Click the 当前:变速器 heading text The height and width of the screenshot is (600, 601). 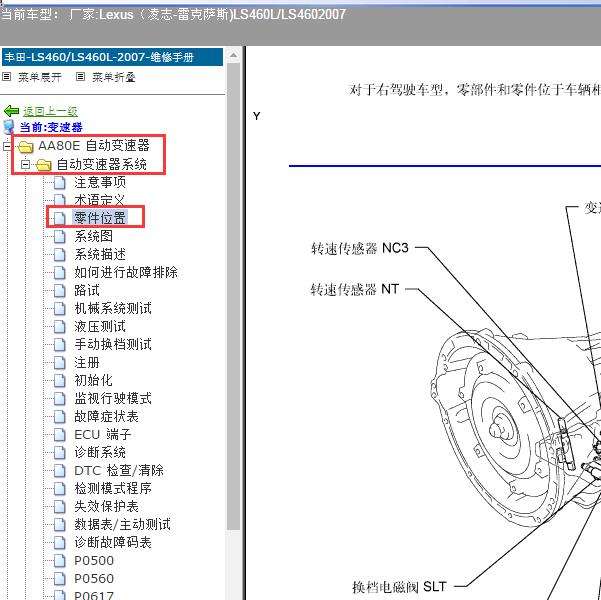click(x=51, y=127)
